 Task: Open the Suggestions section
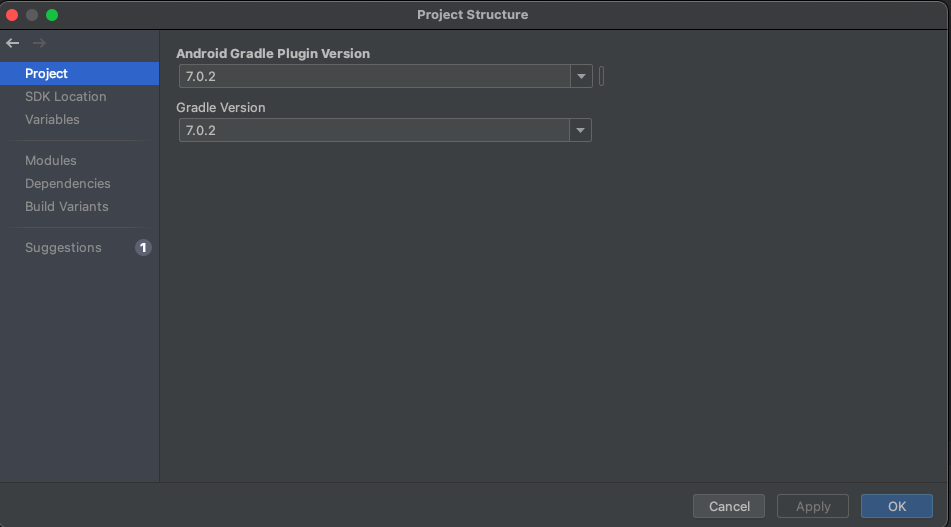coord(63,247)
